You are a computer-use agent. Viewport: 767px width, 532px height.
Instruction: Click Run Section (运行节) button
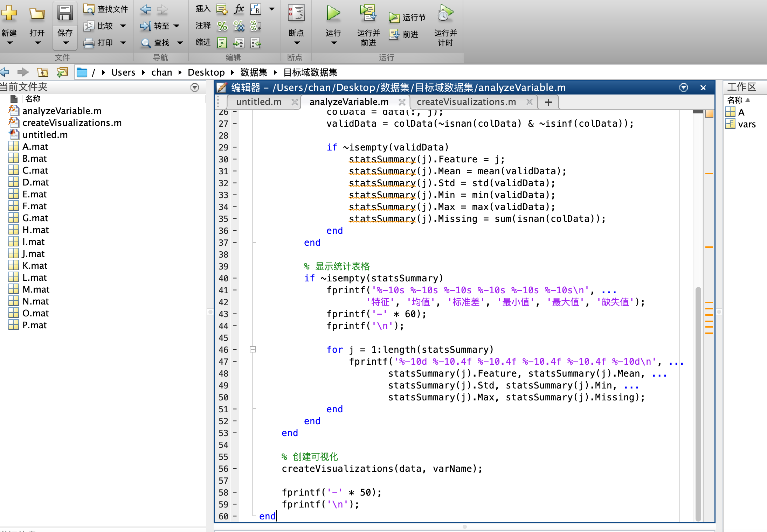[407, 17]
